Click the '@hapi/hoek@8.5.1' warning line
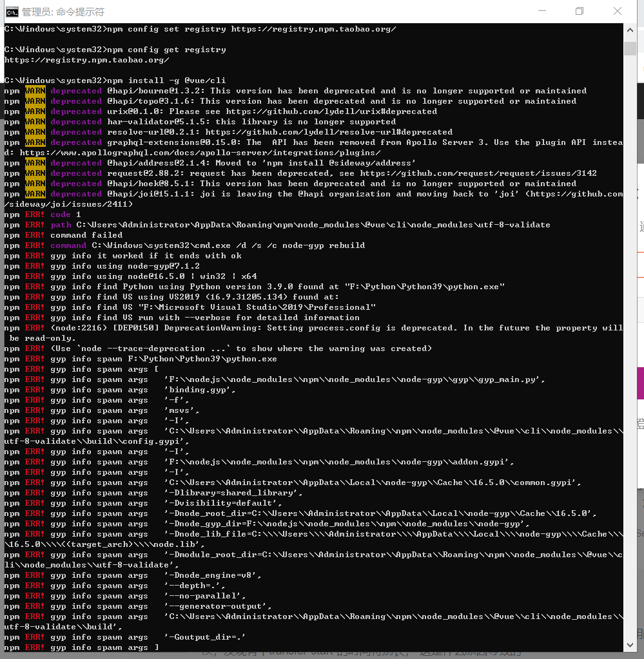 [290, 184]
